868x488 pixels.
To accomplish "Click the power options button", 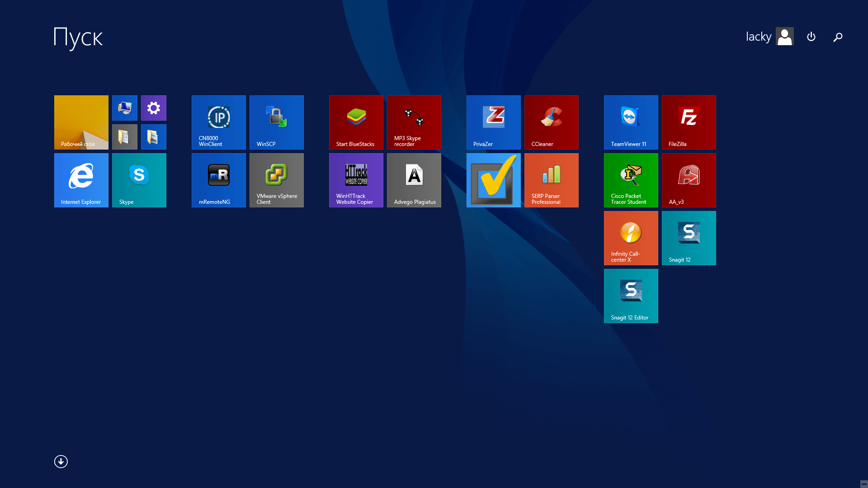I will tap(811, 37).
